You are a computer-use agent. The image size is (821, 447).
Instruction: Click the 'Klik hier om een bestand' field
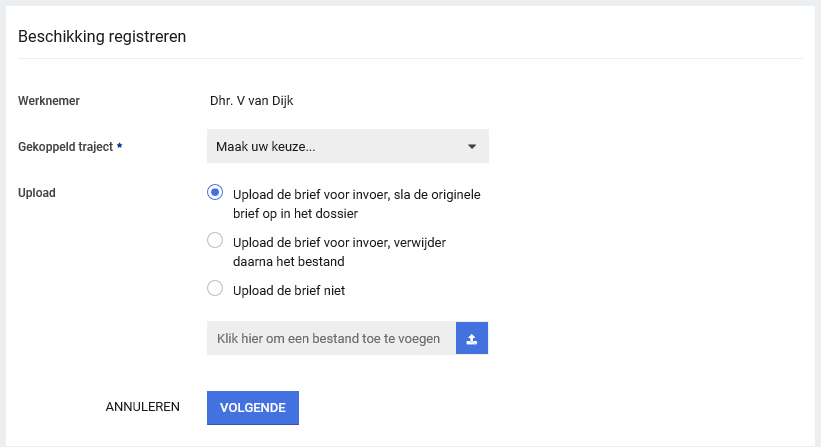pos(330,339)
